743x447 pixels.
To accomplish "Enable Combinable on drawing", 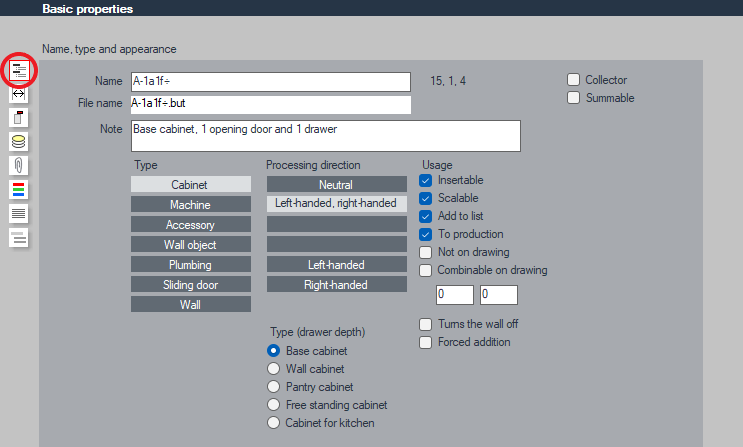I will (426, 270).
